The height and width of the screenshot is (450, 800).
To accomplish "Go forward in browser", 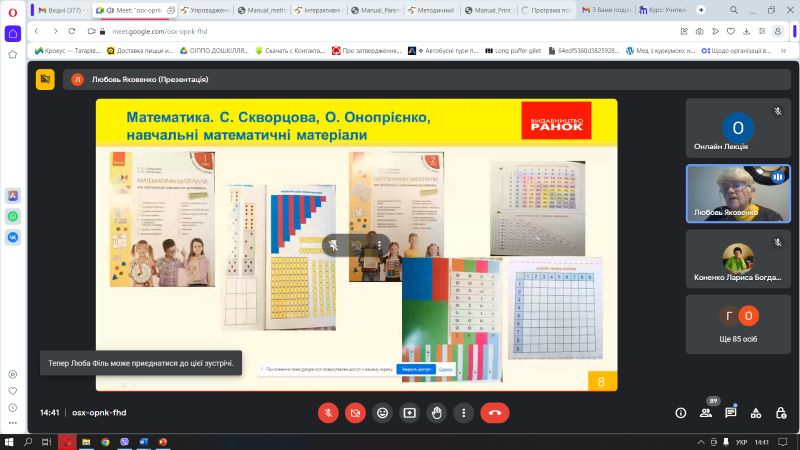I will pyautogui.click(x=55, y=31).
